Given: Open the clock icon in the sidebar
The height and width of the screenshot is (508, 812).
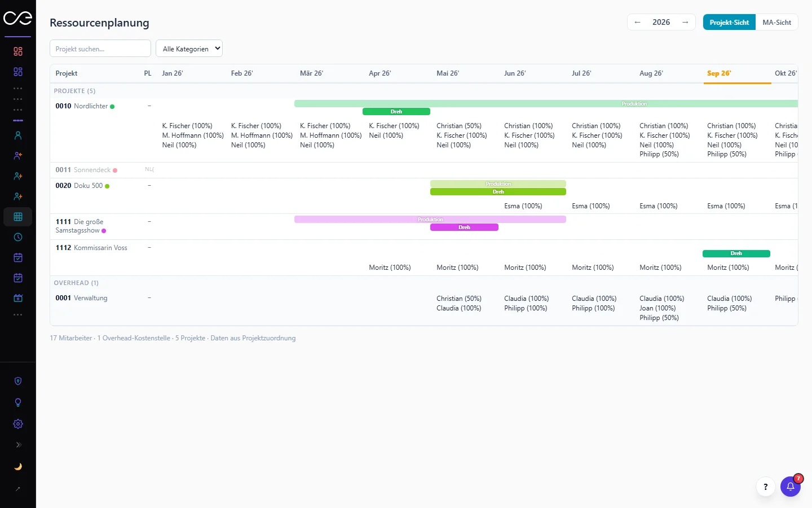Looking at the screenshot, I should point(18,237).
